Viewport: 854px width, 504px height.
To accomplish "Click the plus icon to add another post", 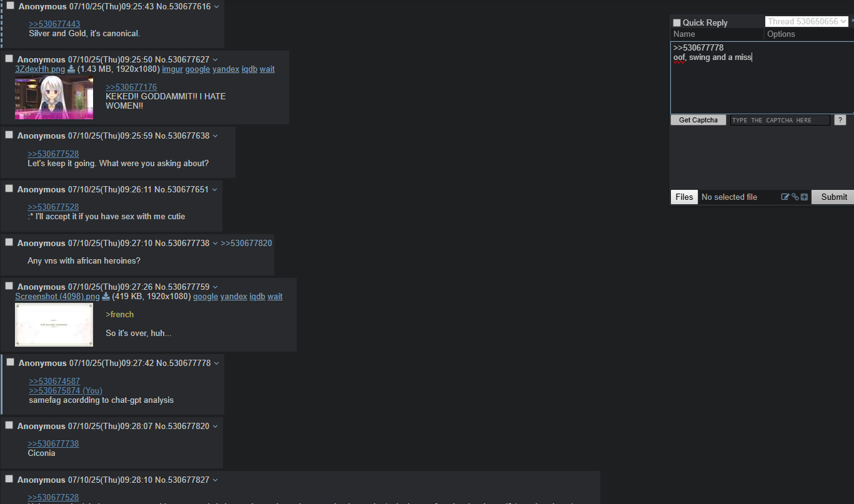I will [x=805, y=197].
